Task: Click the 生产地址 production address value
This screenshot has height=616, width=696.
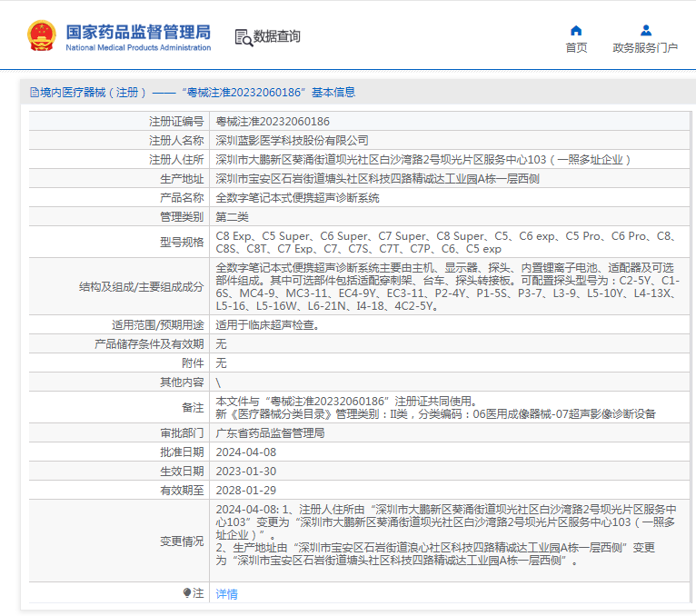Action: (x=377, y=179)
